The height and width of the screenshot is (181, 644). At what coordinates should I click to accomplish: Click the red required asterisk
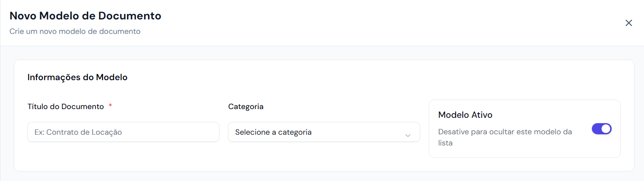click(x=111, y=106)
